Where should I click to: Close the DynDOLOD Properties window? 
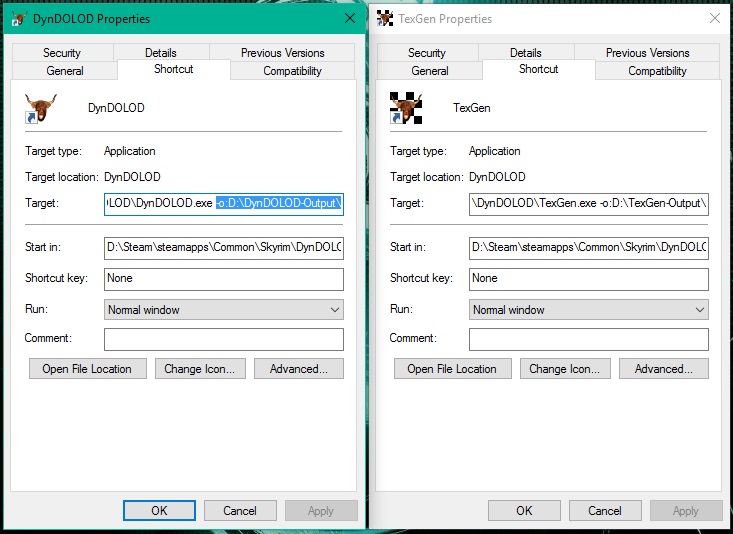[350, 18]
